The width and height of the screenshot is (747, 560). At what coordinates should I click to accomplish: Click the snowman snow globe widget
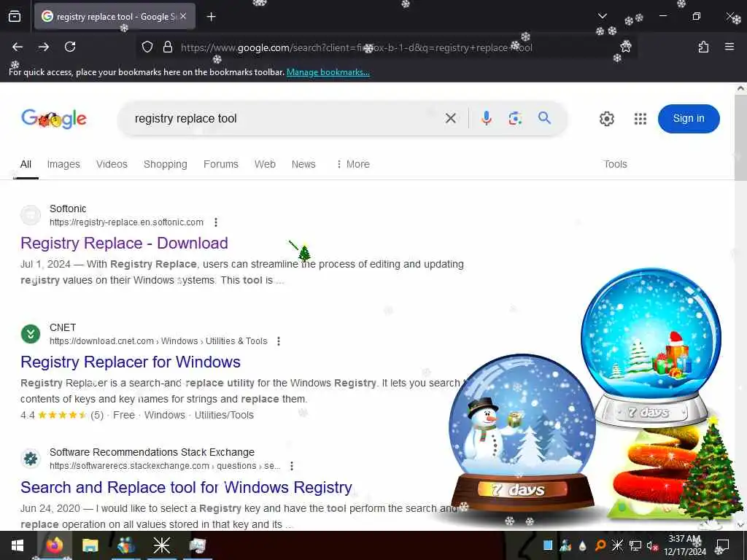pos(522,433)
